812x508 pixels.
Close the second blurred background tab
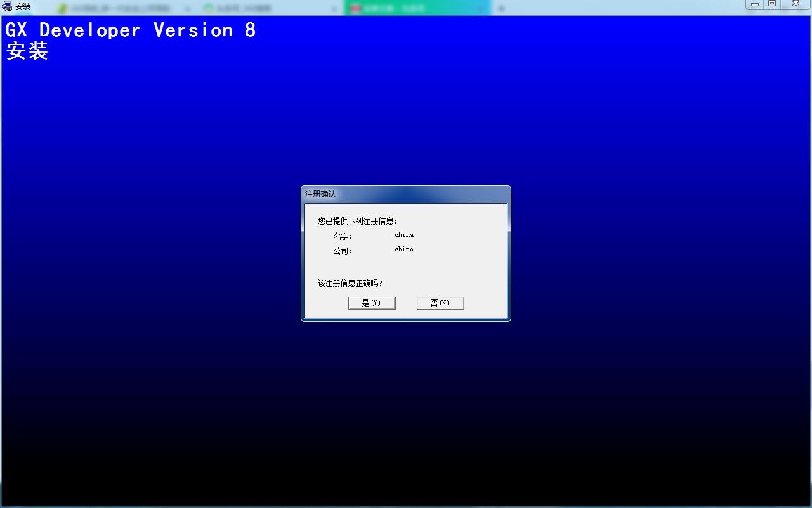click(334, 8)
